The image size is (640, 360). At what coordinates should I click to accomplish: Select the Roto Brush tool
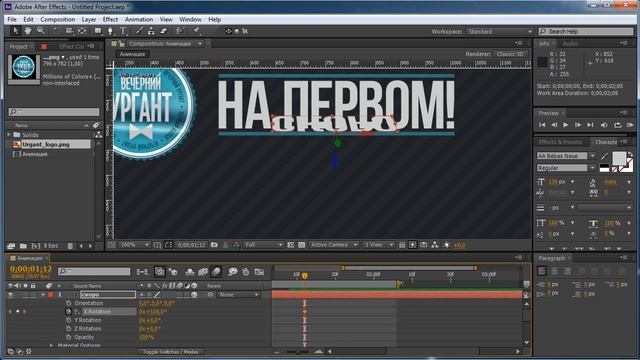pos(180,31)
